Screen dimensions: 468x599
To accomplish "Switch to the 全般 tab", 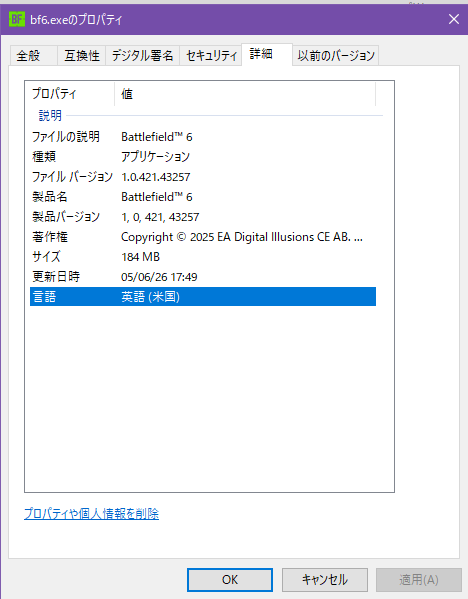I will pyautogui.click(x=34, y=56).
